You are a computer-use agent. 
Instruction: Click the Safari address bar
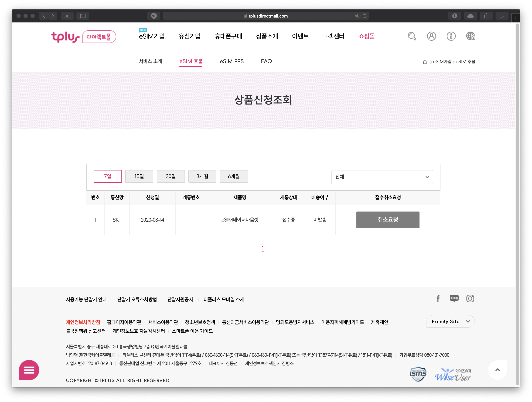[x=266, y=16]
